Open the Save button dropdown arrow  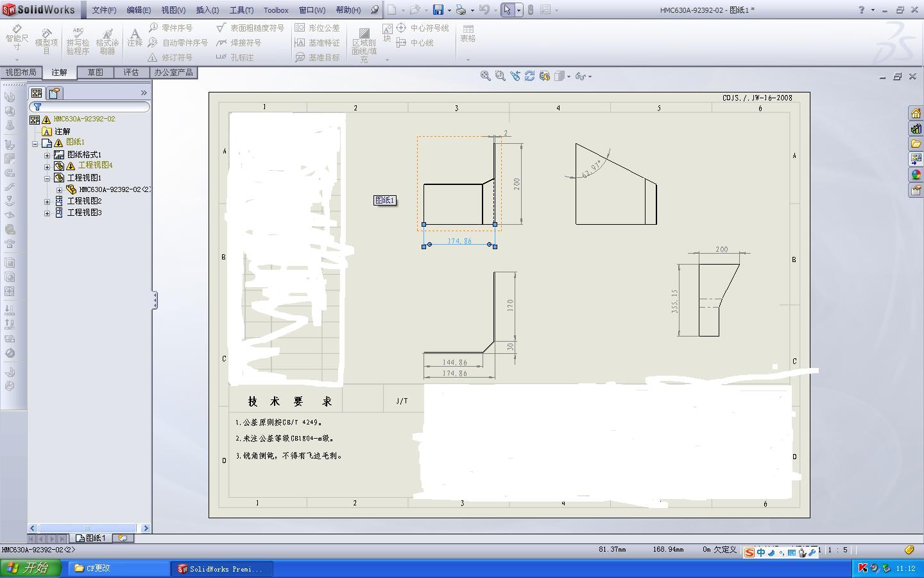[x=449, y=10]
